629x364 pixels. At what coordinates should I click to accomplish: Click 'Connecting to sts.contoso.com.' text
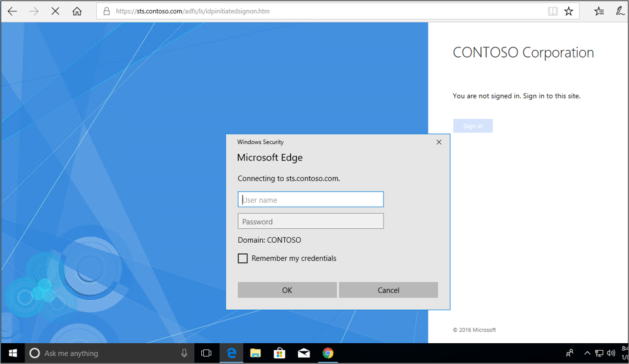[x=289, y=179]
